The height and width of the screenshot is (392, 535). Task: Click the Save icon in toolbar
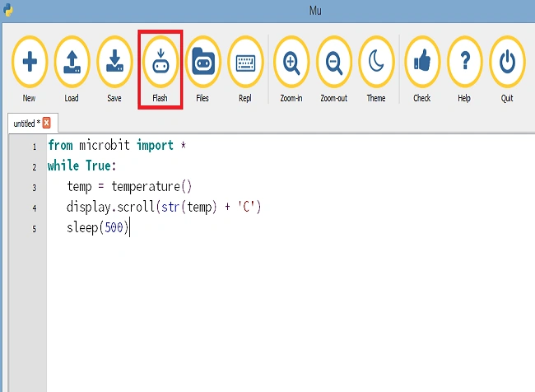pos(114,62)
